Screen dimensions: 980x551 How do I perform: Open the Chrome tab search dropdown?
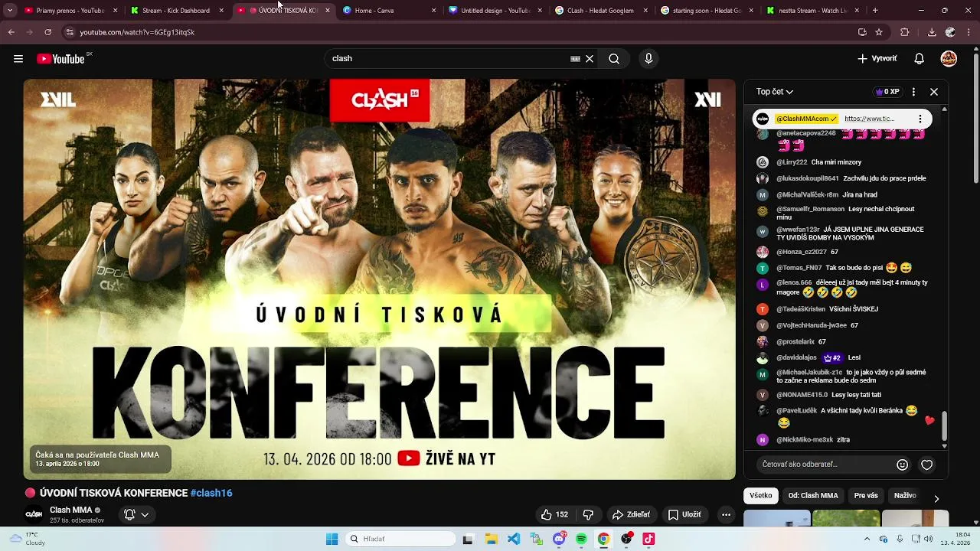point(10,11)
